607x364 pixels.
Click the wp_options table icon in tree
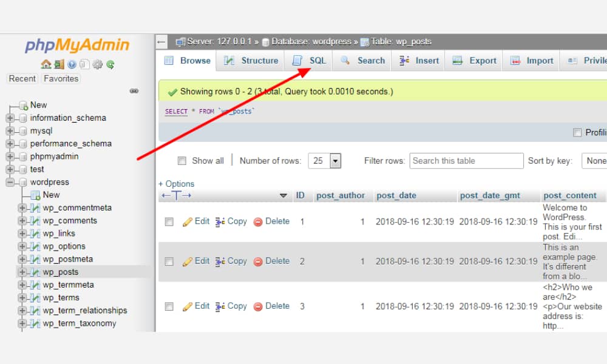click(x=35, y=246)
